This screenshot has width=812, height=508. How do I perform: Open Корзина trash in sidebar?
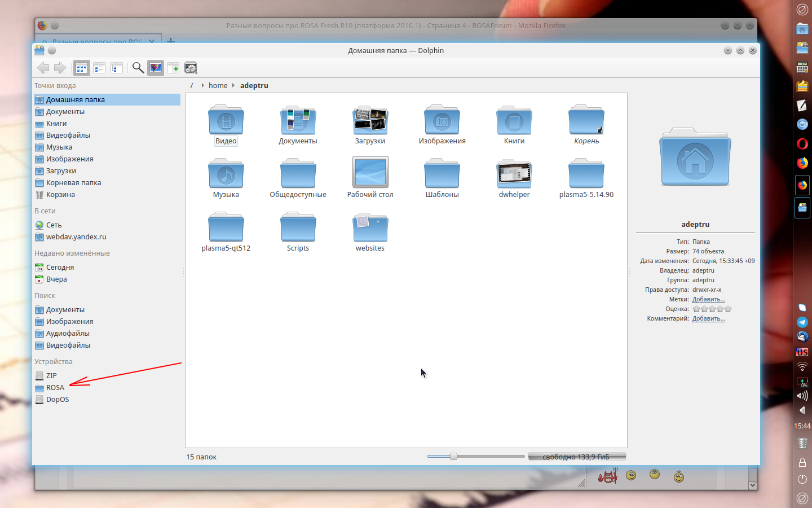(60, 195)
